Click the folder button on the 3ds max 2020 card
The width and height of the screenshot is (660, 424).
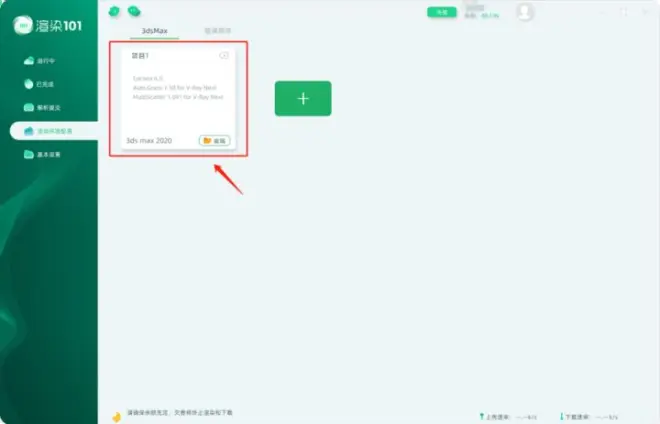tap(215, 141)
